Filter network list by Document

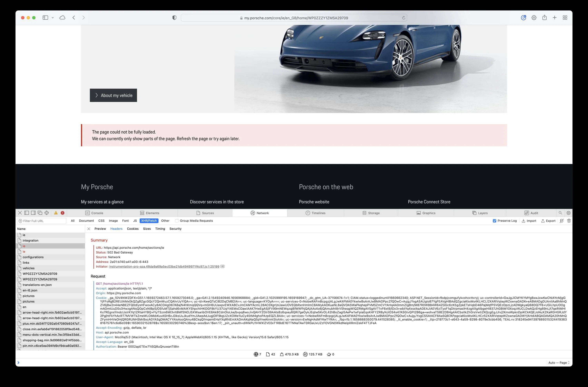click(86, 221)
